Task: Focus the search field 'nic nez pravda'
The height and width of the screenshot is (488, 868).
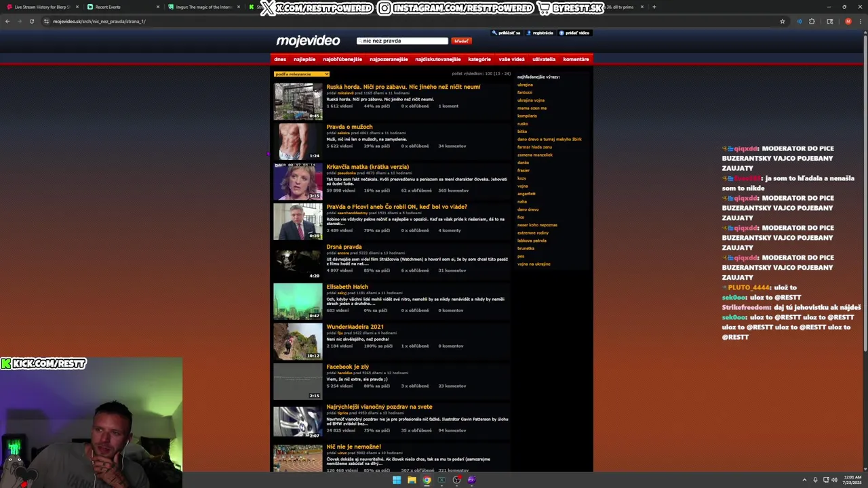Action: [x=403, y=41]
